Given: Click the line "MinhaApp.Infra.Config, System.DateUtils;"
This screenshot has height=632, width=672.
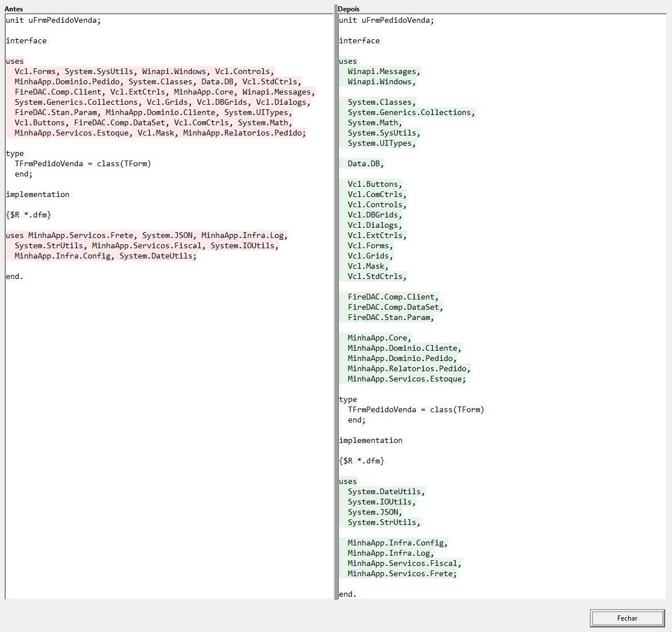Looking at the screenshot, I should (x=105, y=256).
